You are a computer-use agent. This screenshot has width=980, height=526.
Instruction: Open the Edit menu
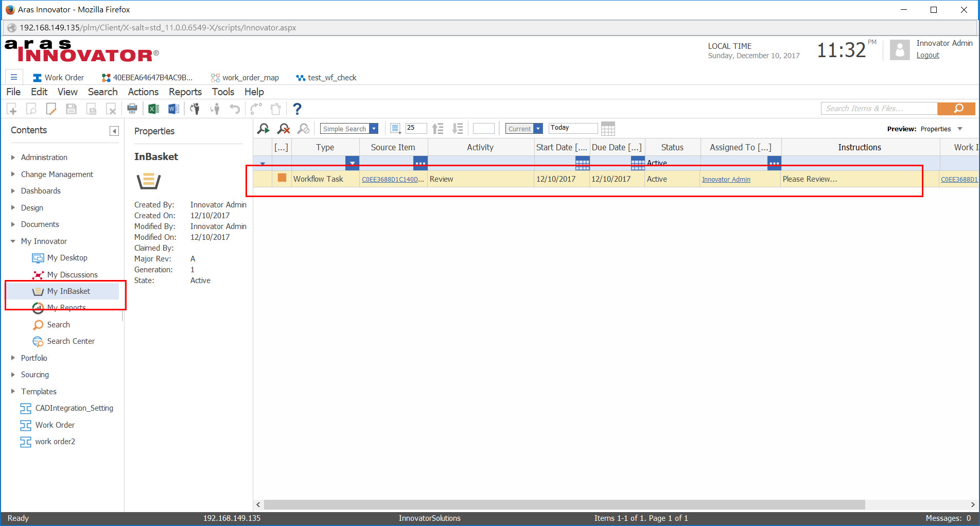[39, 92]
